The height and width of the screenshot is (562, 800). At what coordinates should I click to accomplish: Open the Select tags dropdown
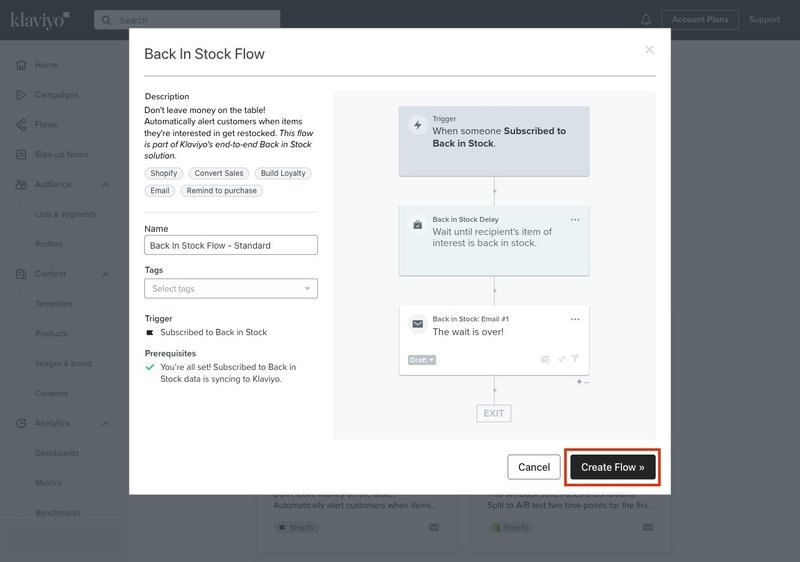[x=231, y=289]
